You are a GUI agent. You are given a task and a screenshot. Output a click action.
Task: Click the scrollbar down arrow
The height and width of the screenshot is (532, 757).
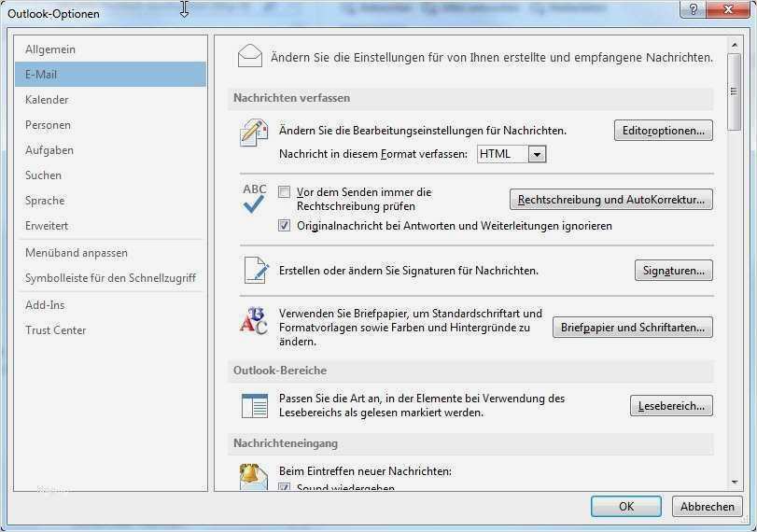(735, 482)
